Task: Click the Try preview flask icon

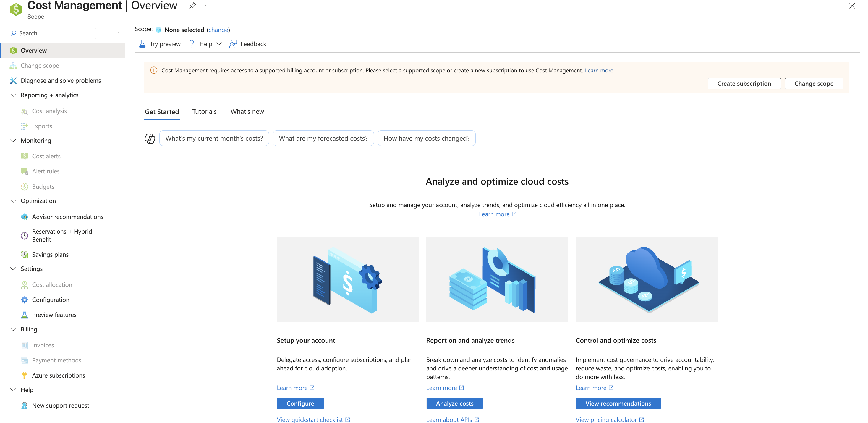Action: coord(142,44)
